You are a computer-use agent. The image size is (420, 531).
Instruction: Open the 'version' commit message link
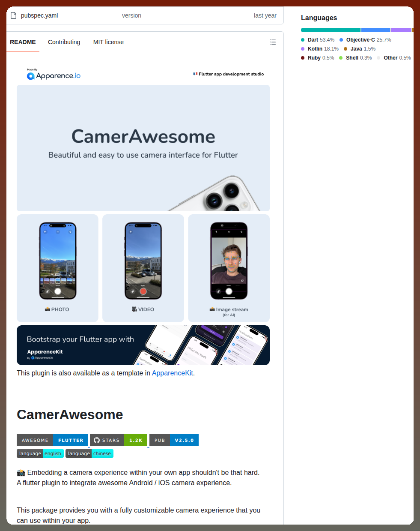pos(131,15)
